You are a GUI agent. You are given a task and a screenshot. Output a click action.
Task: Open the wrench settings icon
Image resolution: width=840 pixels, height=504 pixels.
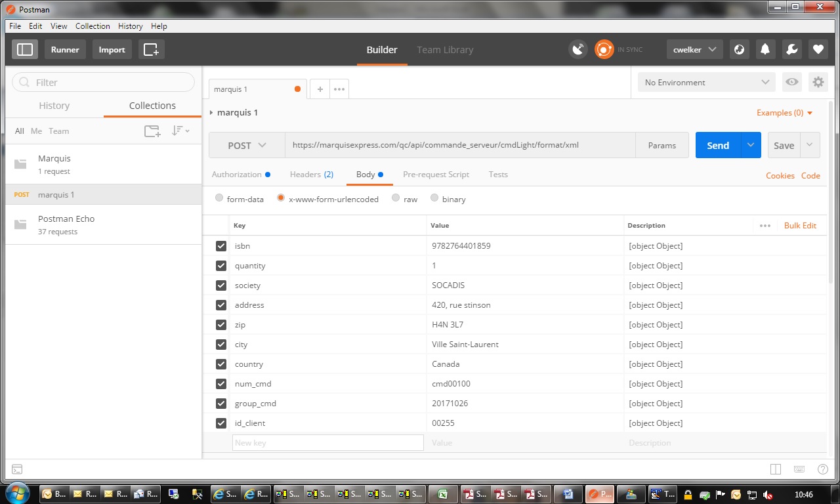[x=791, y=49]
